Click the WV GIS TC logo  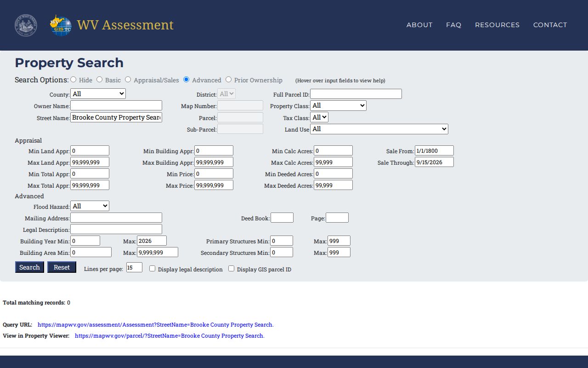[x=61, y=25]
